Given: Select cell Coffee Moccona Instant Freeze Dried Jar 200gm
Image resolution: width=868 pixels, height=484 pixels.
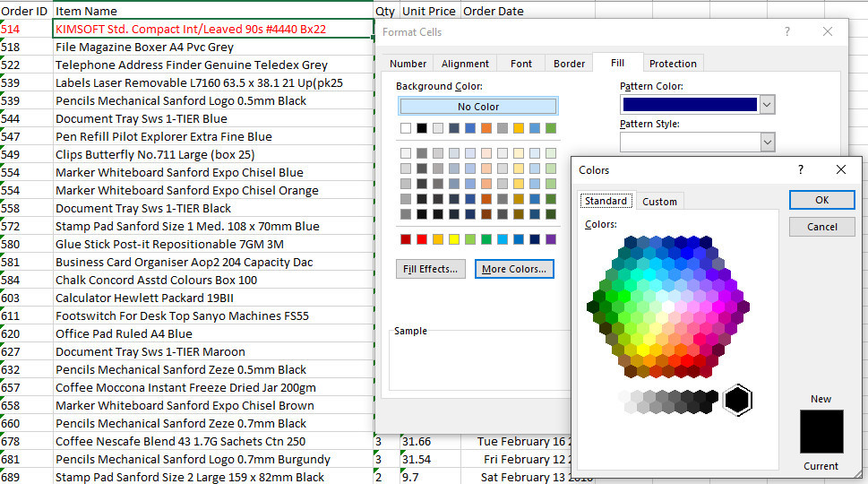Looking at the screenshot, I should click(x=213, y=387).
